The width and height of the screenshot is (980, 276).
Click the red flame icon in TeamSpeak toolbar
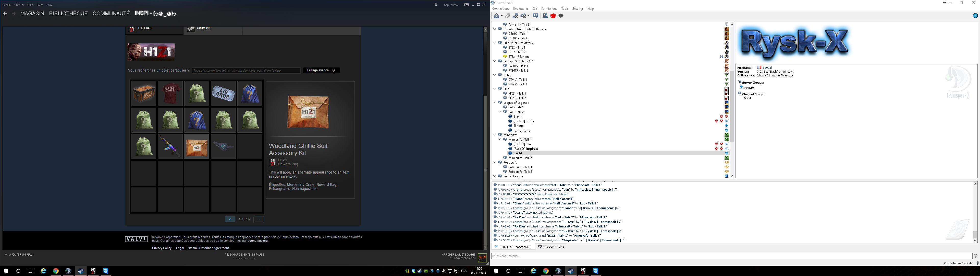tap(553, 16)
